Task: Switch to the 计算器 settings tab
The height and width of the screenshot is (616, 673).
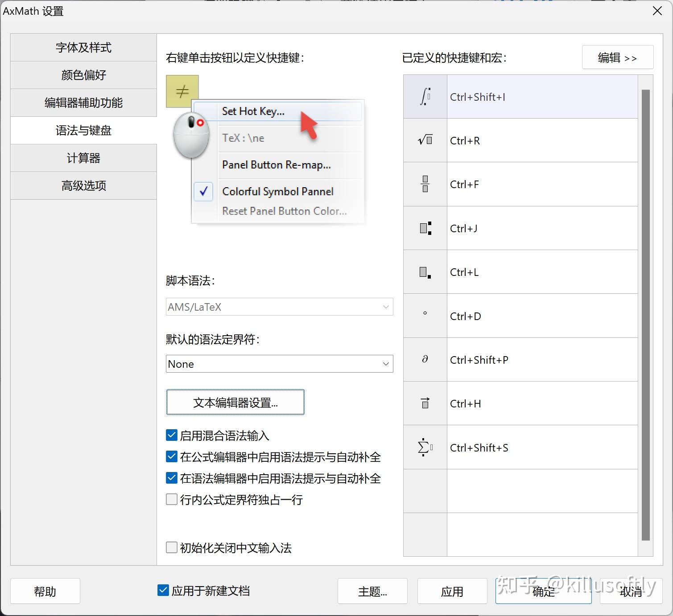Action: tap(83, 158)
